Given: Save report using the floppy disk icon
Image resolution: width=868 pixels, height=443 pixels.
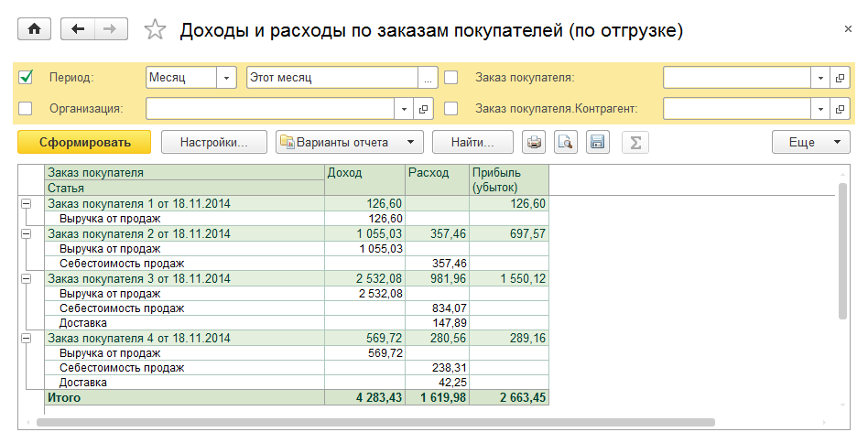Looking at the screenshot, I should pos(598,142).
